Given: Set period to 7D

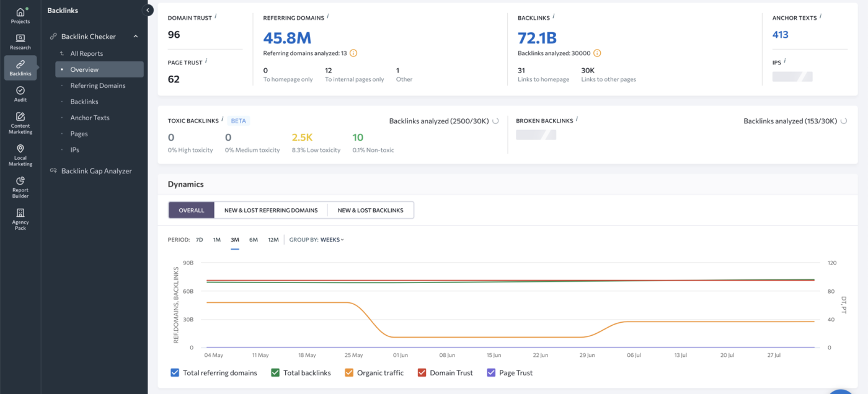Looking at the screenshot, I should (x=200, y=240).
